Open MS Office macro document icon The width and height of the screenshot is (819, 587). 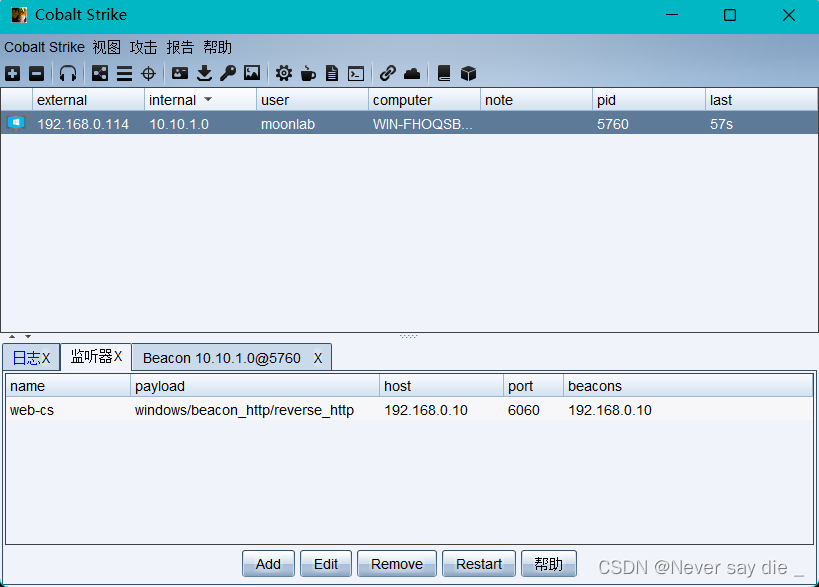point(332,74)
